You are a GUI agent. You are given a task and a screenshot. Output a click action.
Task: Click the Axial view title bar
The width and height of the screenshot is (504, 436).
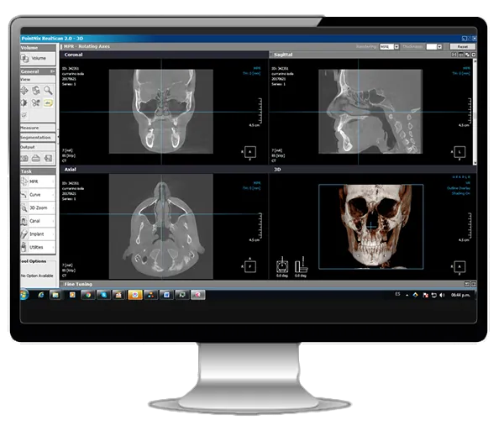165,170
